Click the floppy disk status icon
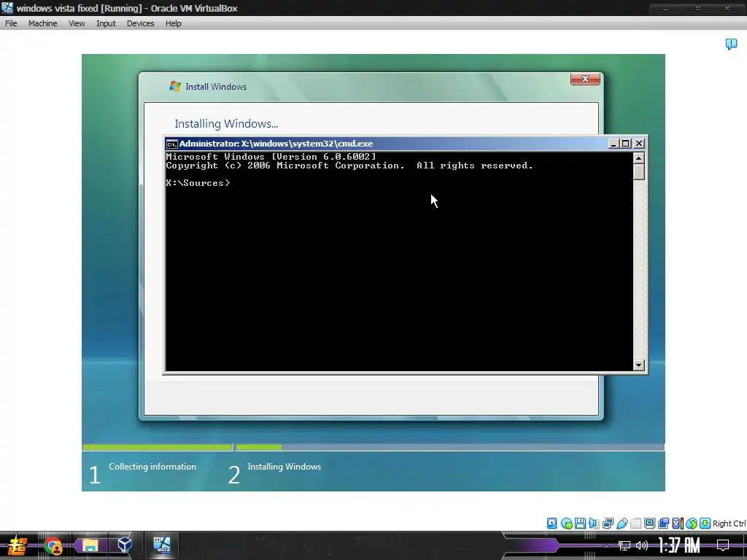Image resolution: width=747 pixels, height=560 pixels. point(580,524)
